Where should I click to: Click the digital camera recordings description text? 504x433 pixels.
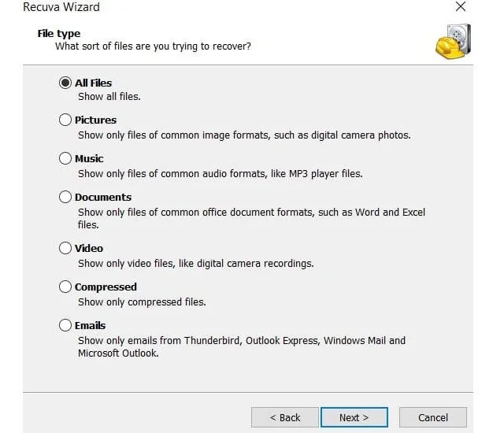coord(196,264)
